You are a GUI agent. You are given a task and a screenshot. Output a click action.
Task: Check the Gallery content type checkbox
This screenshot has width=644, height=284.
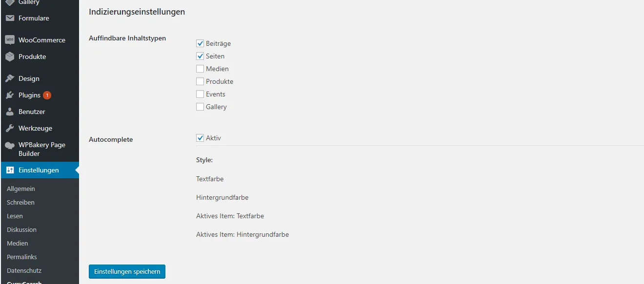click(x=200, y=107)
